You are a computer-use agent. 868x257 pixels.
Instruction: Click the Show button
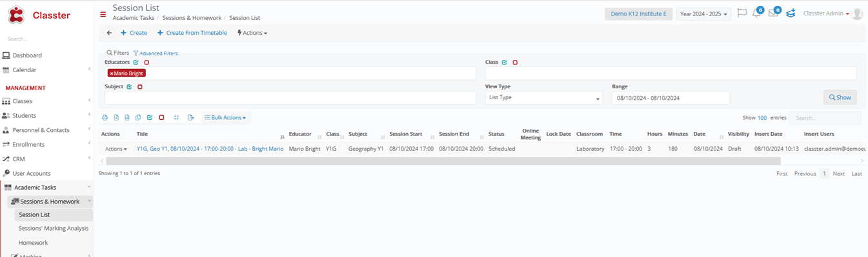point(840,97)
